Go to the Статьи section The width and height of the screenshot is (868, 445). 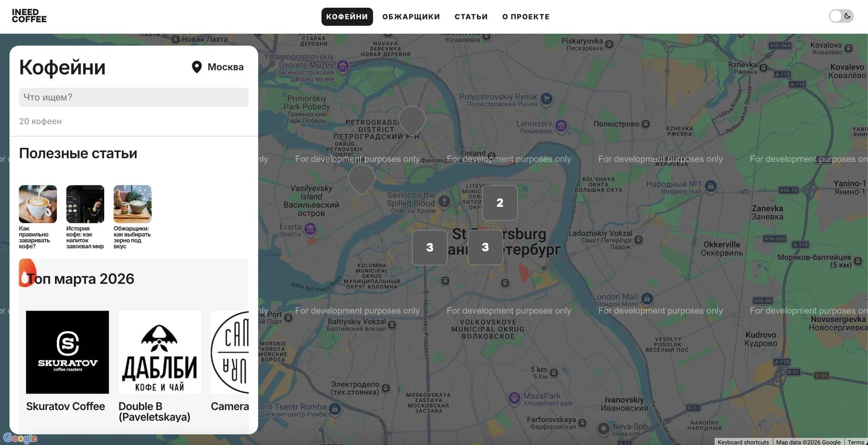pyautogui.click(x=471, y=17)
